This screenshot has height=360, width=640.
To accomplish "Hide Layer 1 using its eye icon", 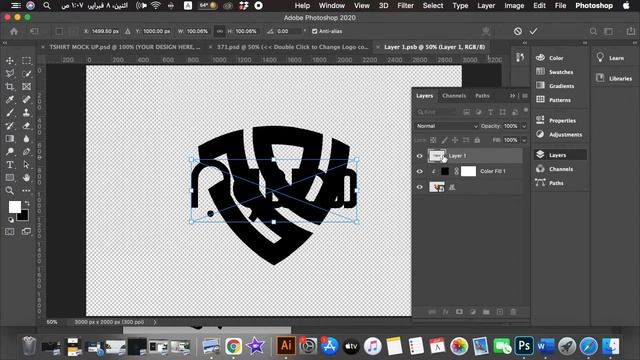I will pyautogui.click(x=420, y=156).
